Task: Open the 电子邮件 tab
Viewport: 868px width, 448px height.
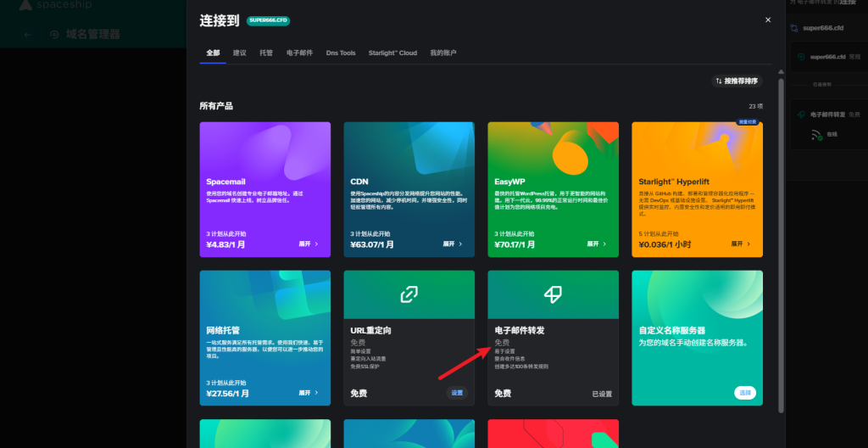Action: click(299, 53)
